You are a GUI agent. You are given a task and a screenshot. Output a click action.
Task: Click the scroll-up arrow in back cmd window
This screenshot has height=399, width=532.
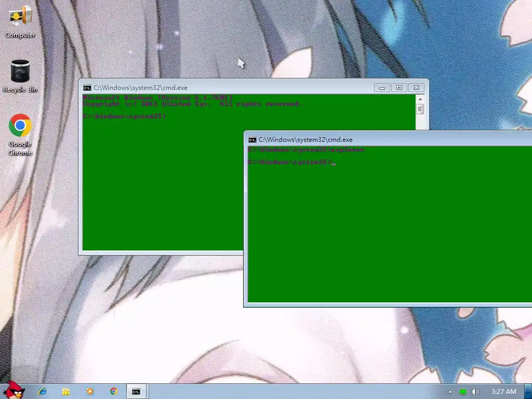coord(420,99)
